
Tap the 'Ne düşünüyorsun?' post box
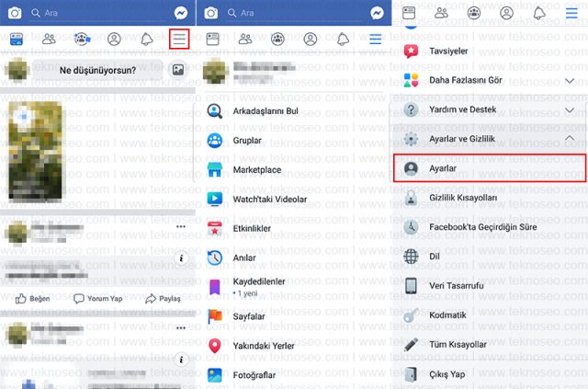[97, 70]
